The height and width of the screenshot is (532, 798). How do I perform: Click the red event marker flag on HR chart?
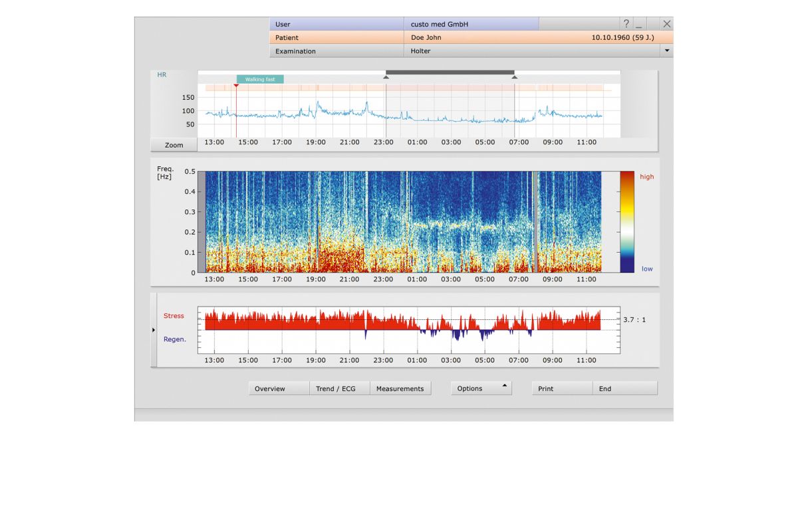pyautogui.click(x=236, y=85)
